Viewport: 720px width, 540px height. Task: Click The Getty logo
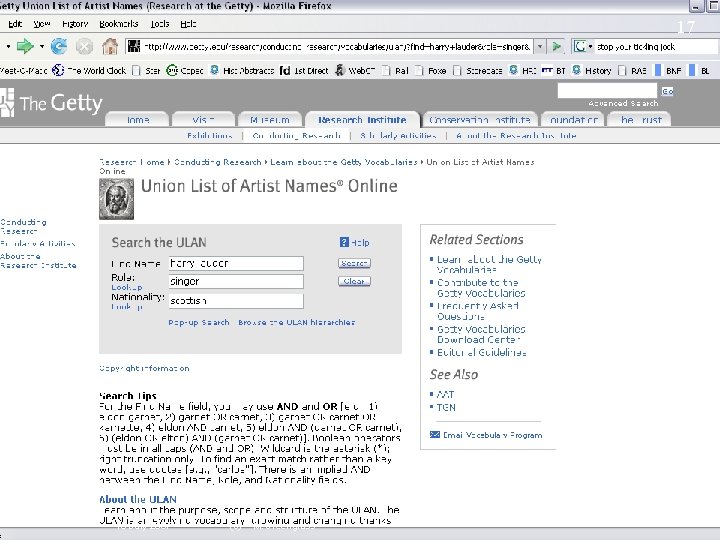click(51, 103)
